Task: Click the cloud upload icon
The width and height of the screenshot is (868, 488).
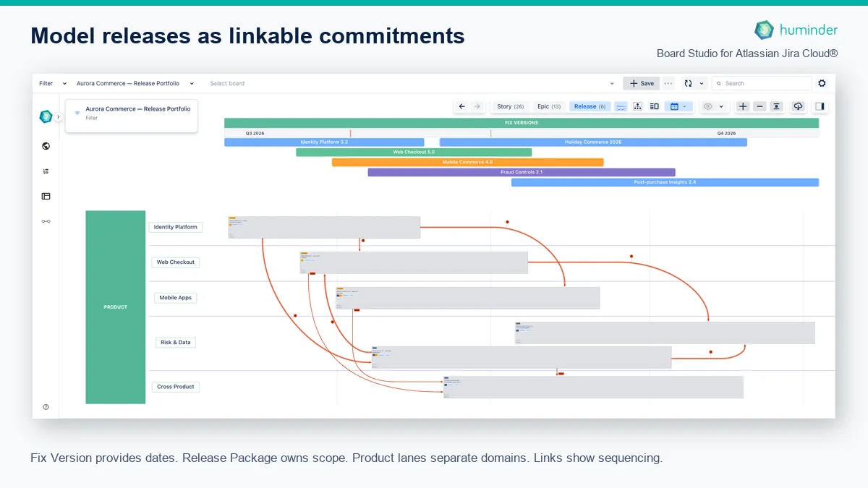Action: click(798, 106)
